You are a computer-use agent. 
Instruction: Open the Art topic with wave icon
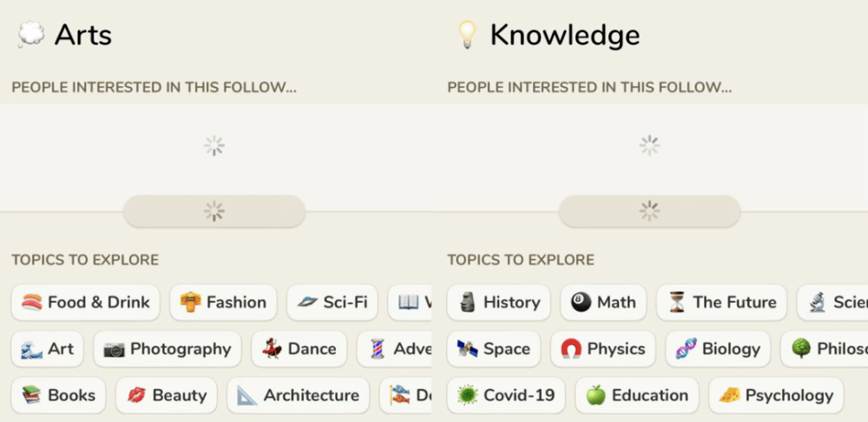pyautogui.click(x=47, y=349)
